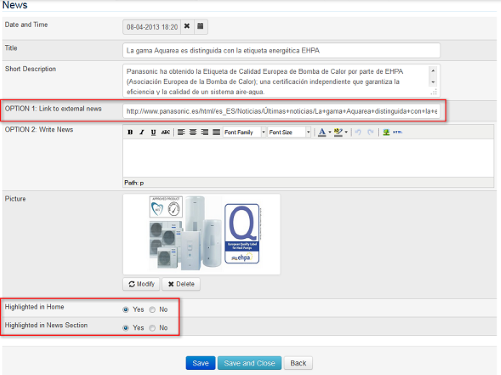Center align the text
Screen dimensions: 501x375
pyautogui.click(x=193, y=132)
